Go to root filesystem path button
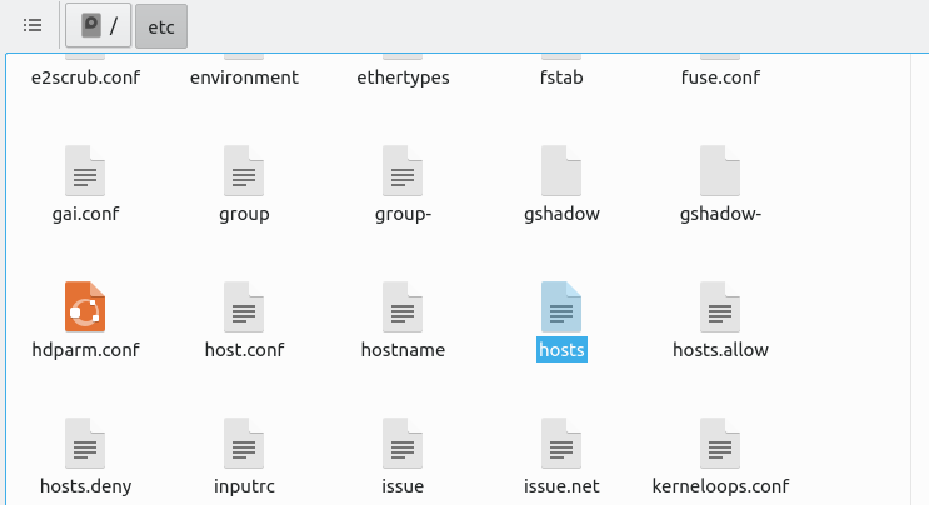929x505 pixels. coord(98,26)
